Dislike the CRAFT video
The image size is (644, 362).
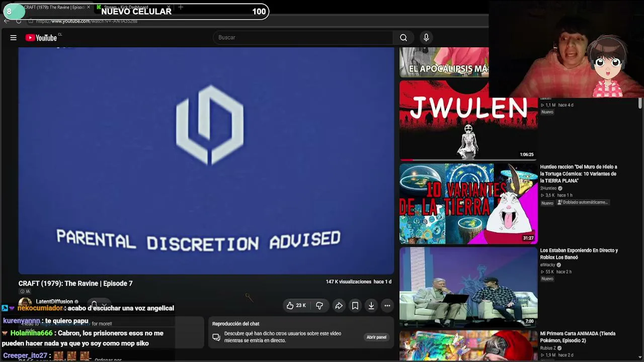[319, 306]
